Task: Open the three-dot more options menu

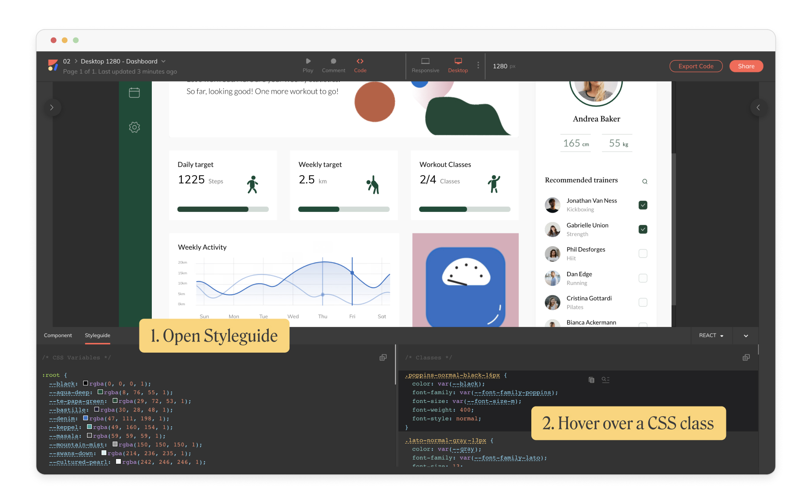Action: (x=478, y=65)
